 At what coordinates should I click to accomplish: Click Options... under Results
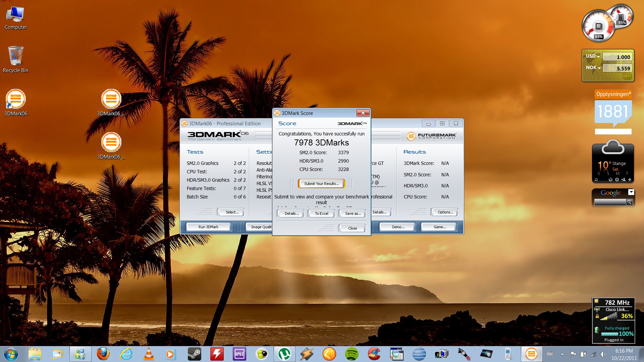click(x=445, y=212)
